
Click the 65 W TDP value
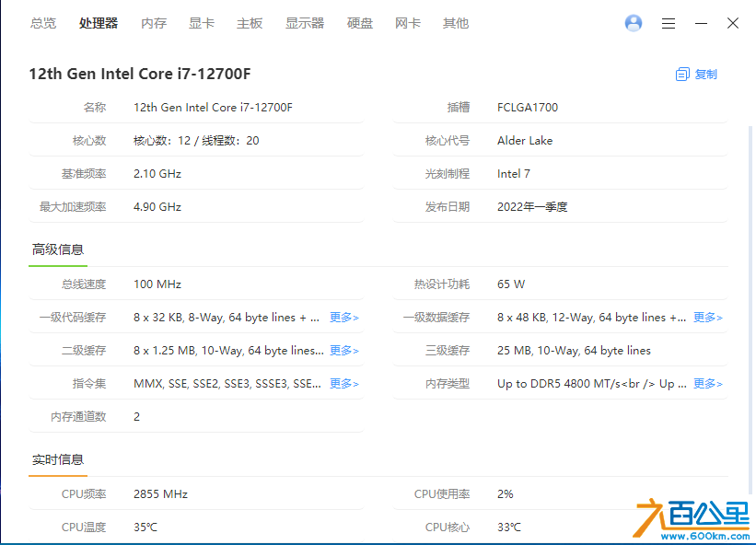coord(511,284)
